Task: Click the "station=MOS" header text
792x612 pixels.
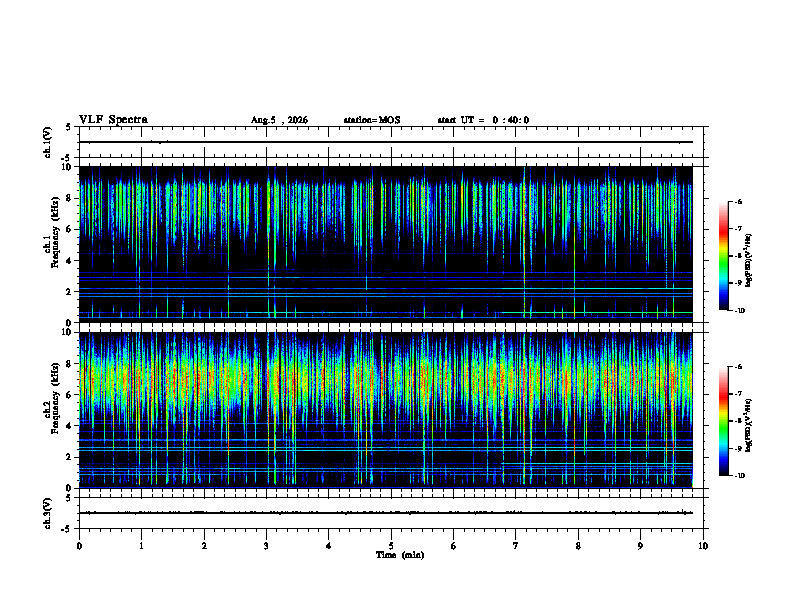Action: (372, 120)
